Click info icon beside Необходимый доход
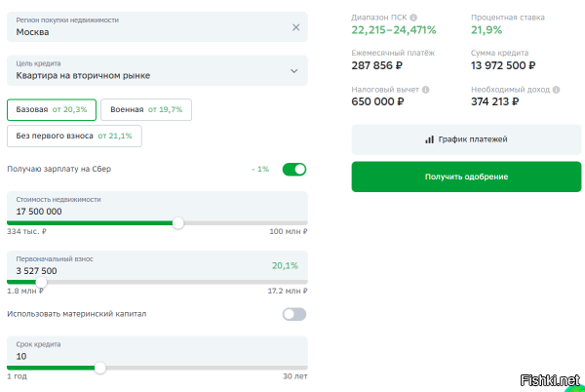 coord(556,90)
